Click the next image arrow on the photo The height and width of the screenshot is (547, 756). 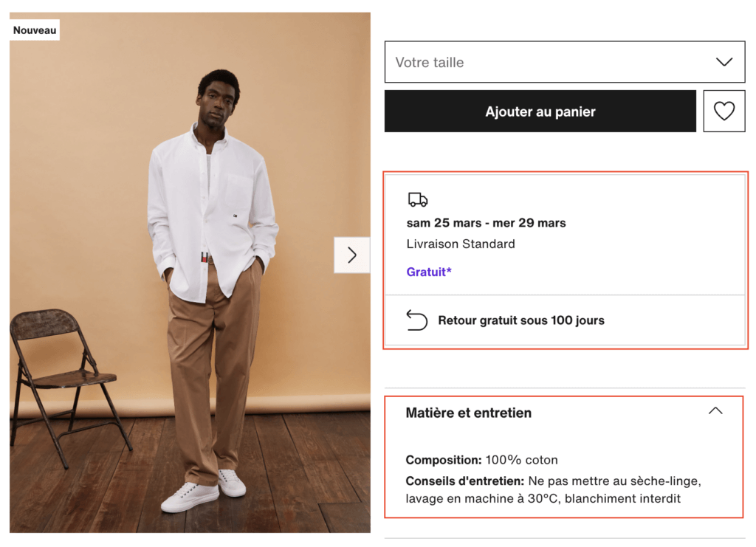pyautogui.click(x=351, y=255)
